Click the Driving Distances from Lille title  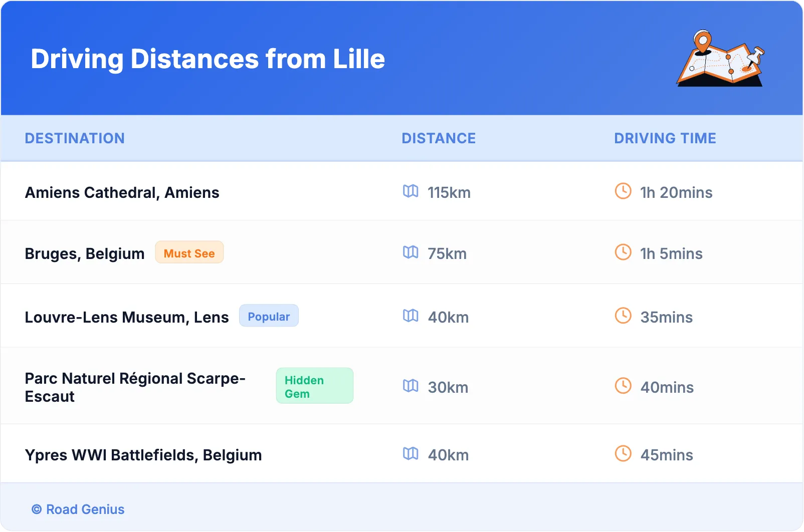tap(208, 59)
